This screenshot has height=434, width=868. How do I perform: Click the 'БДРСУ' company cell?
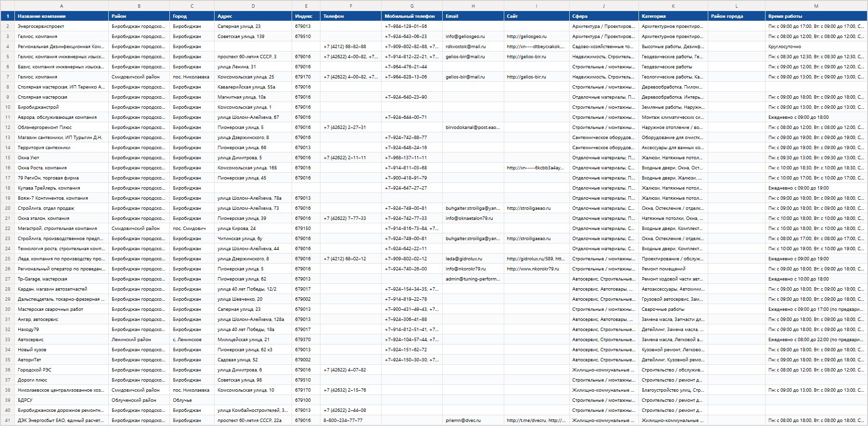tap(62, 400)
